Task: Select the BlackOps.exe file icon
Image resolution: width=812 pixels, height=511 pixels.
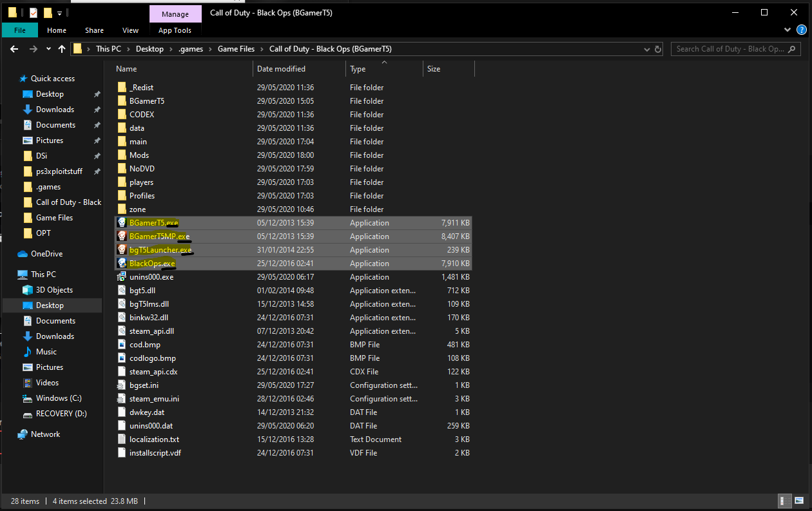Action: click(x=122, y=264)
